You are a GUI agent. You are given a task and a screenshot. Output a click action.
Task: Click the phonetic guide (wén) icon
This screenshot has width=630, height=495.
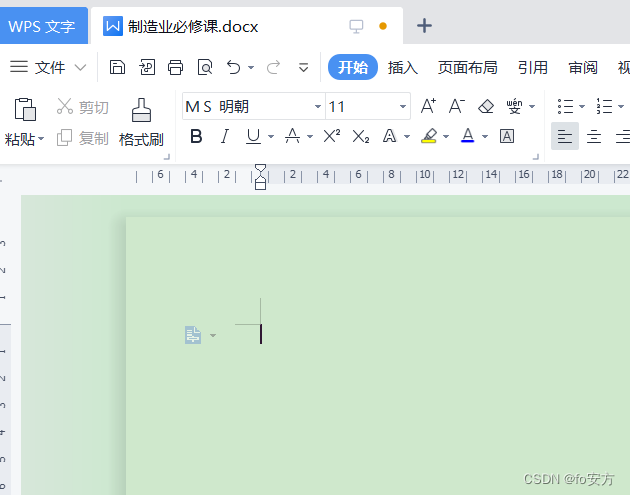(514, 106)
